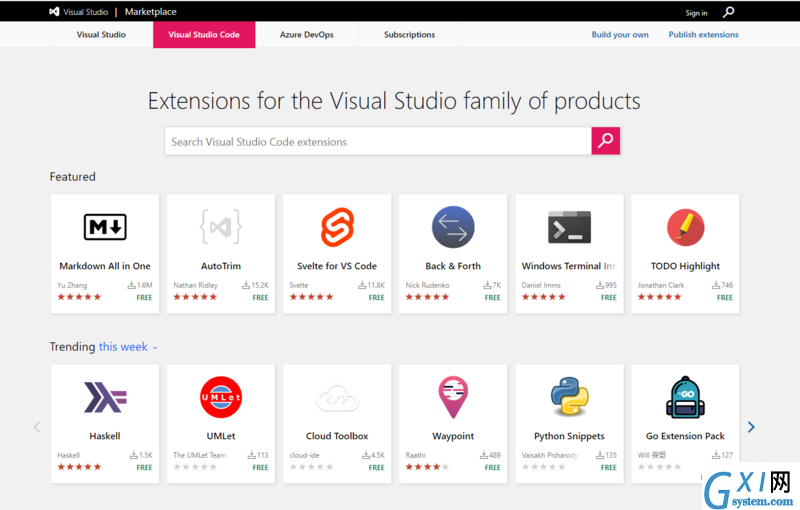Click the Haskell download count 1.5K

pos(141,455)
